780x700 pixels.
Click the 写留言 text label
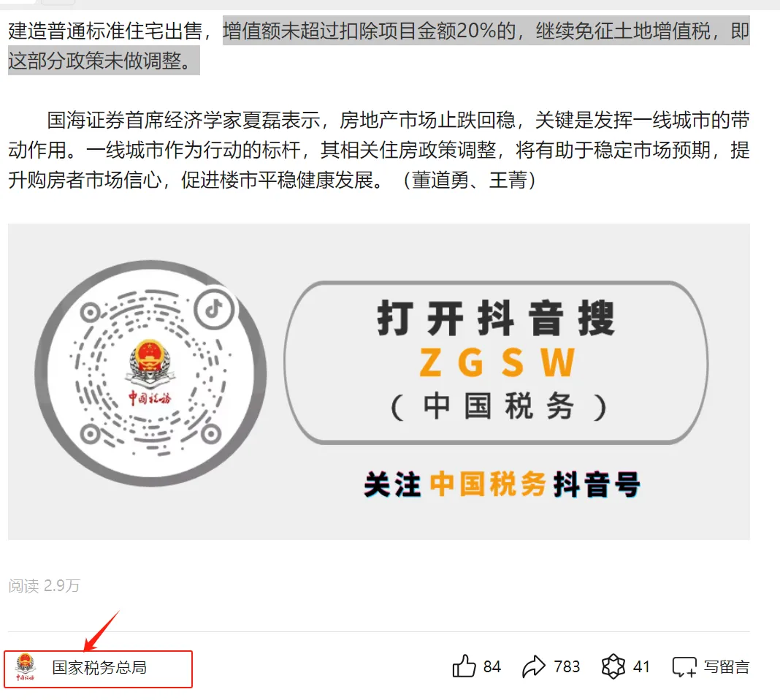(x=726, y=666)
